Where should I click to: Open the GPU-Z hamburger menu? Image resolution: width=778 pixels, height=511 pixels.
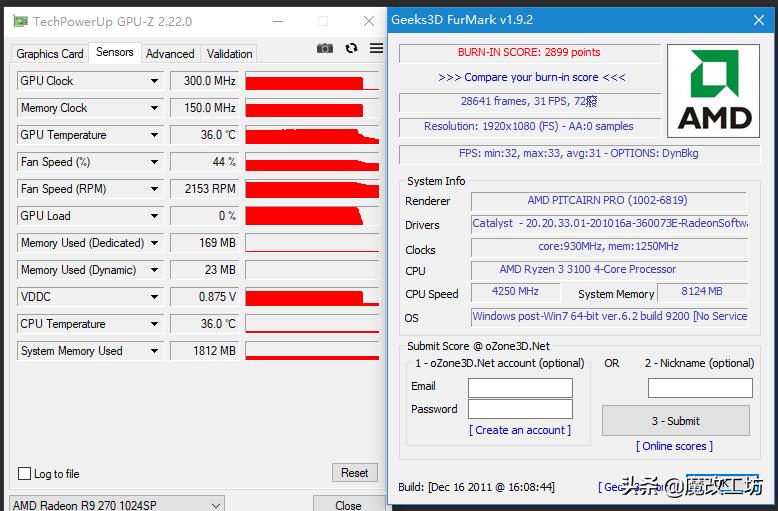(376, 48)
